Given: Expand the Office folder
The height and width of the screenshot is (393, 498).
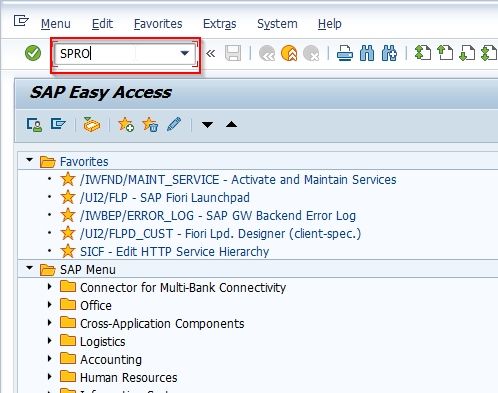Looking at the screenshot, I should 50,304.
